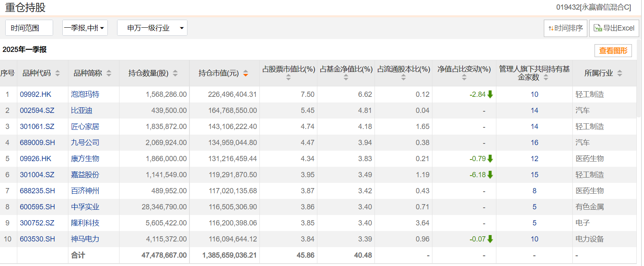Sort by 品种代码 column arrows
644x266 pixels.
coord(58,73)
